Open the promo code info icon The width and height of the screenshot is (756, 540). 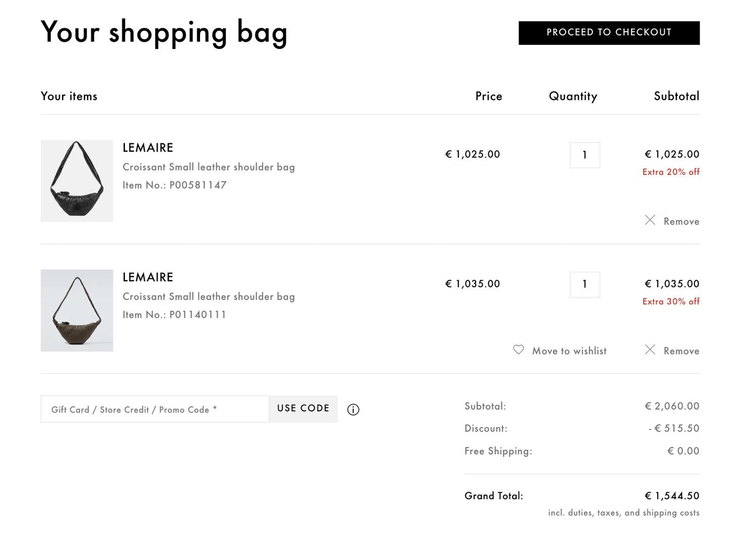pyautogui.click(x=353, y=409)
